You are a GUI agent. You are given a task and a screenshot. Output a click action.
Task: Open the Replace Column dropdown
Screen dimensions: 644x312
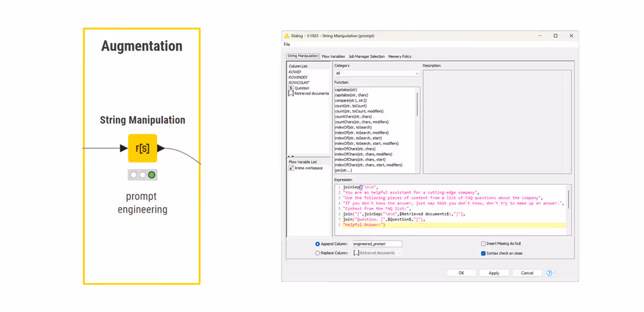tap(377, 253)
